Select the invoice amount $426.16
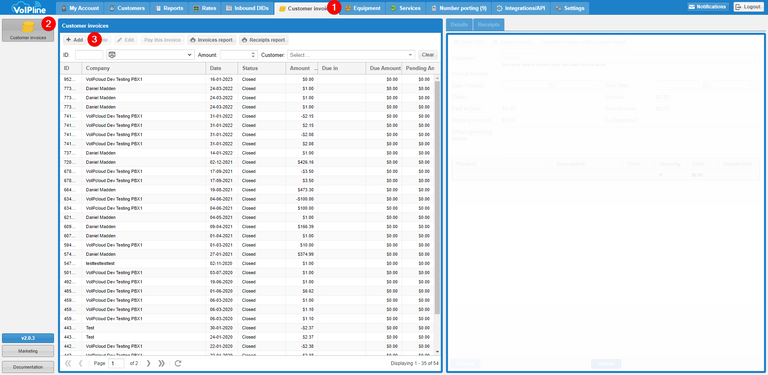 click(x=247, y=162)
